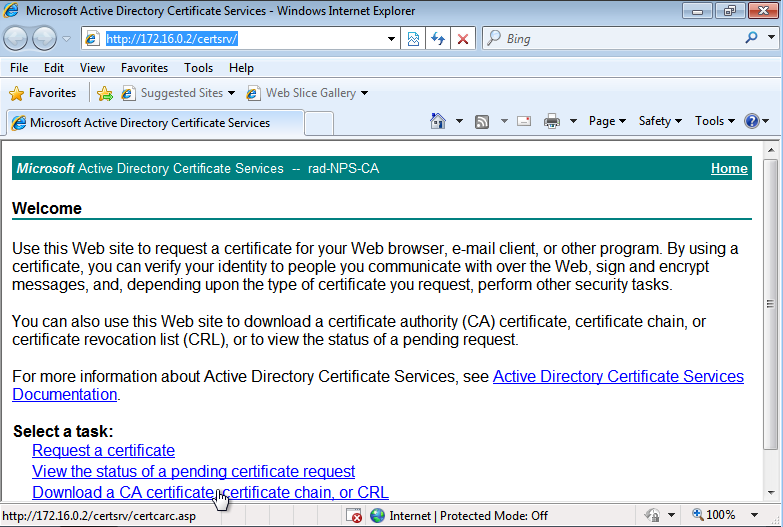Click the Stop loading red X icon

click(x=463, y=39)
